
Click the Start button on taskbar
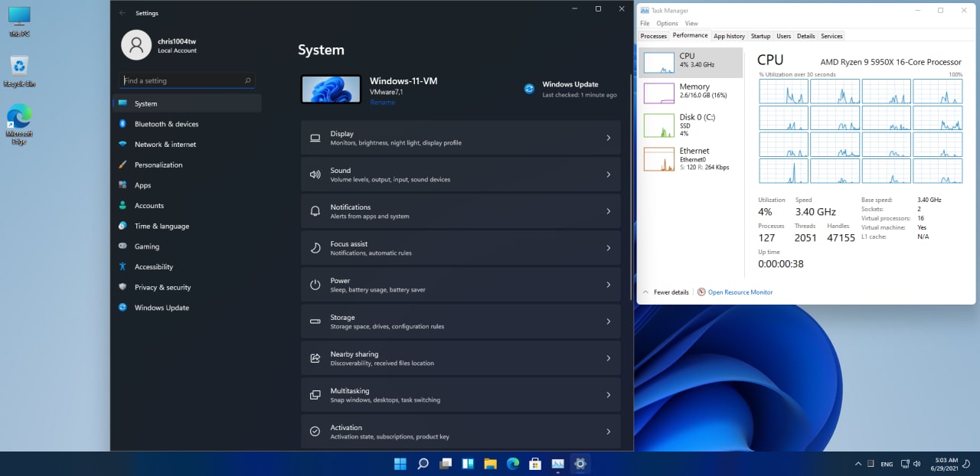pos(400,464)
